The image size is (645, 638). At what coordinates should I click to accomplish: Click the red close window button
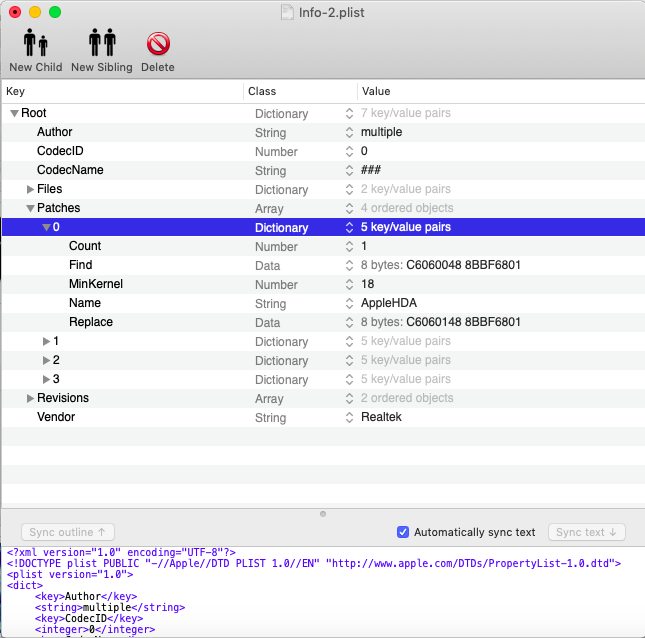coord(15,12)
